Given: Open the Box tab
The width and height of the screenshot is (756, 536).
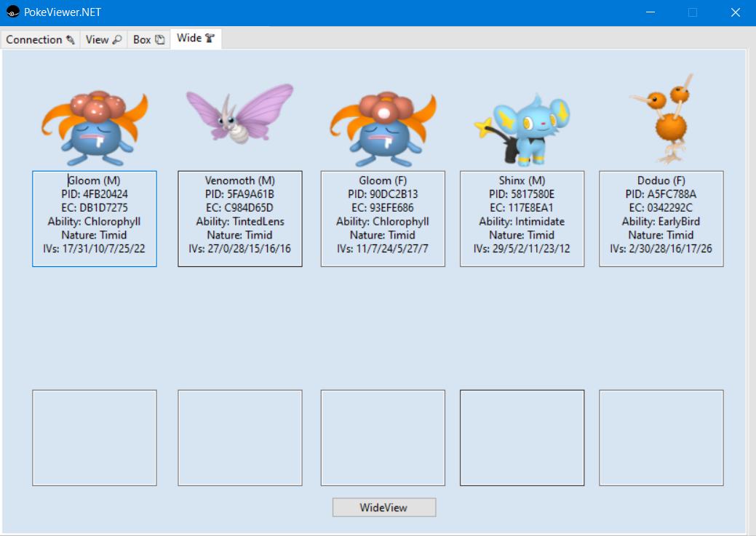Looking at the screenshot, I should [148, 39].
